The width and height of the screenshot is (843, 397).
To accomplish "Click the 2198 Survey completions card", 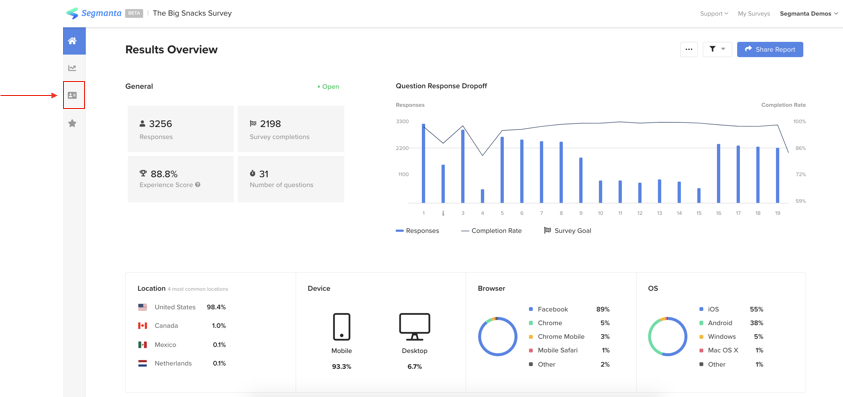I will (x=291, y=129).
